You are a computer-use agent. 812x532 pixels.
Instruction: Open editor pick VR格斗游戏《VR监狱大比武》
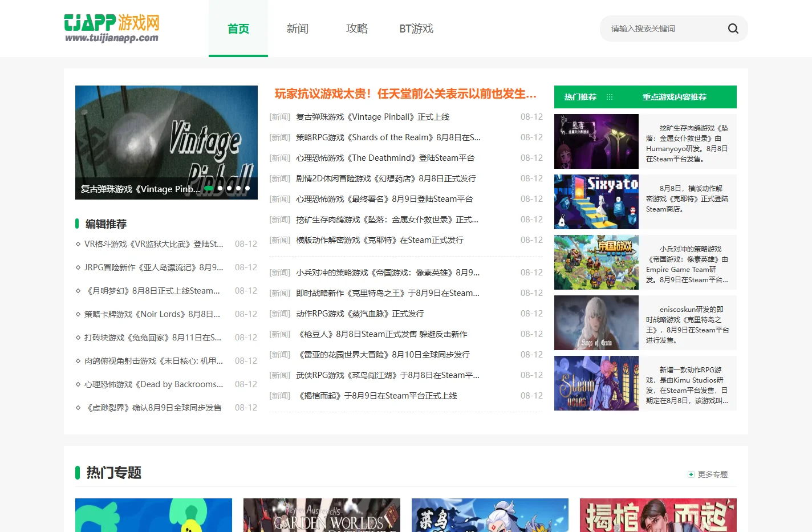tap(154, 244)
